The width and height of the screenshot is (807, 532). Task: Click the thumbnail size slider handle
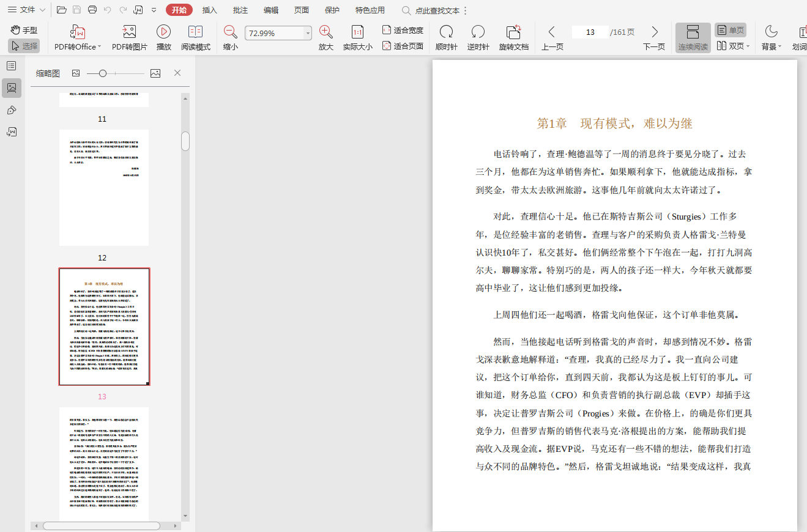coord(103,73)
